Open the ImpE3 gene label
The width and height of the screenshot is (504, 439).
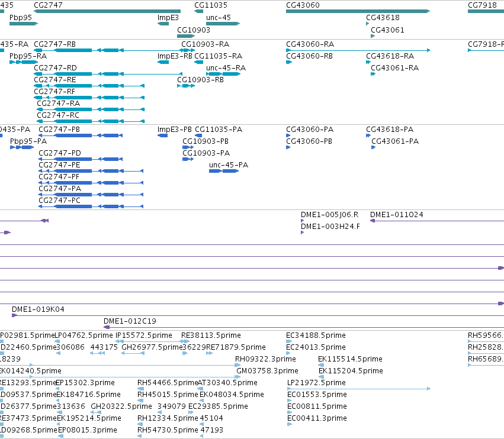(x=168, y=18)
